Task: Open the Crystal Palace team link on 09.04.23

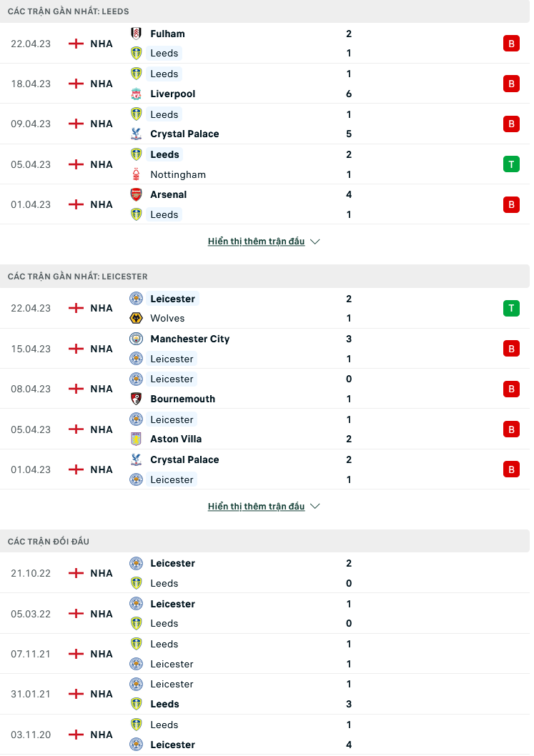Action: [184, 134]
